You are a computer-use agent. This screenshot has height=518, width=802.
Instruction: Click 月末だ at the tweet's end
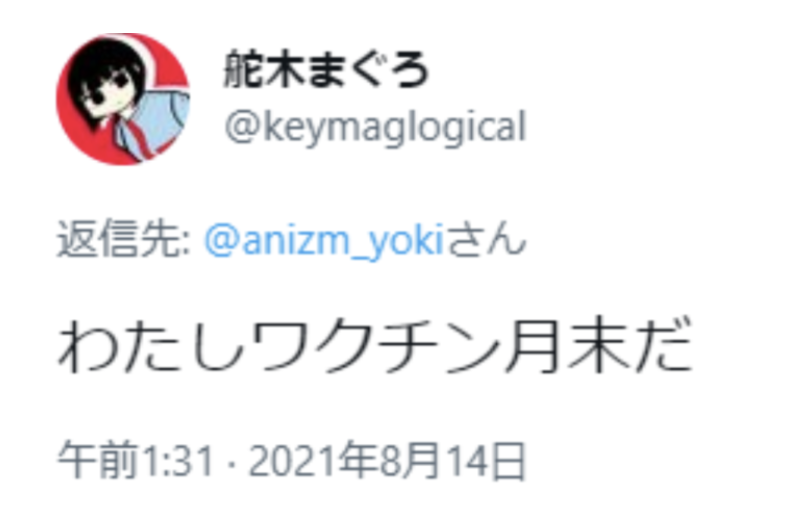(597, 345)
